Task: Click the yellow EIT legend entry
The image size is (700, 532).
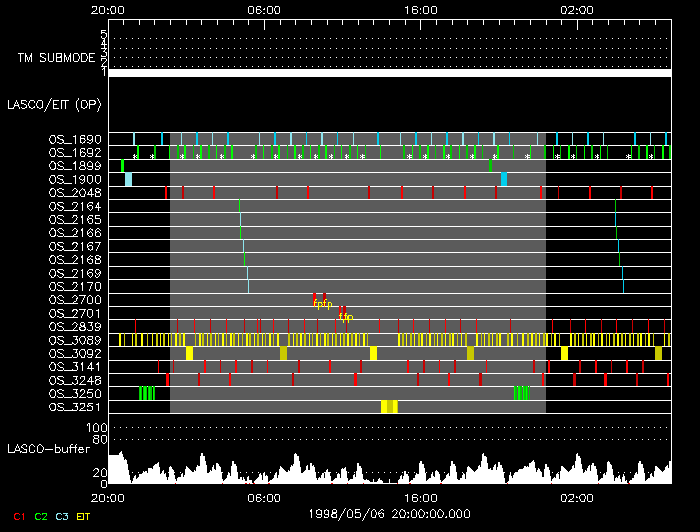Action: tap(83, 517)
